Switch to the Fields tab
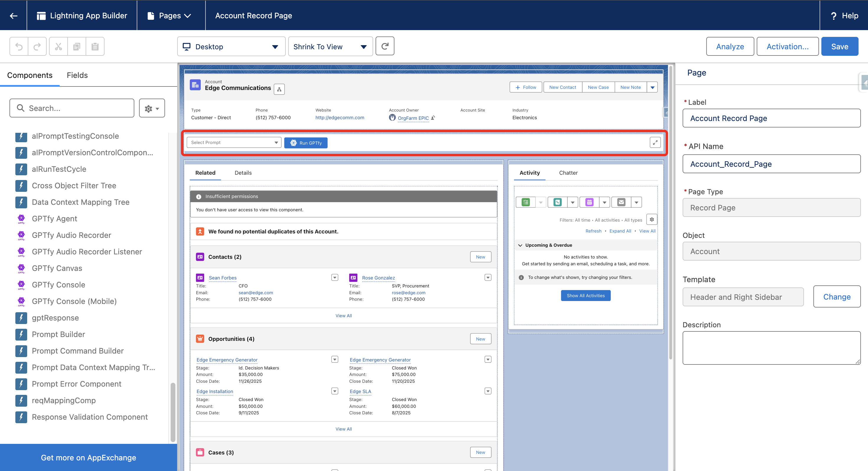 point(77,75)
